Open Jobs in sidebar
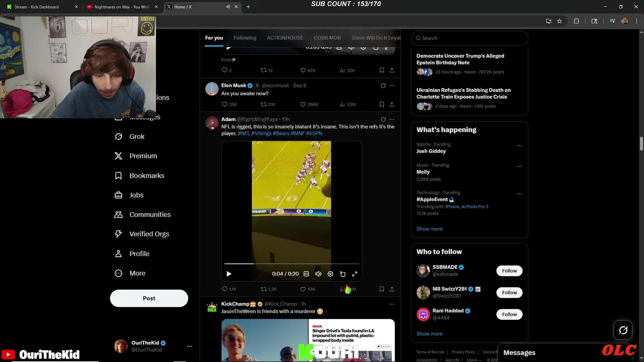This screenshot has height=362, width=644. click(129, 195)
